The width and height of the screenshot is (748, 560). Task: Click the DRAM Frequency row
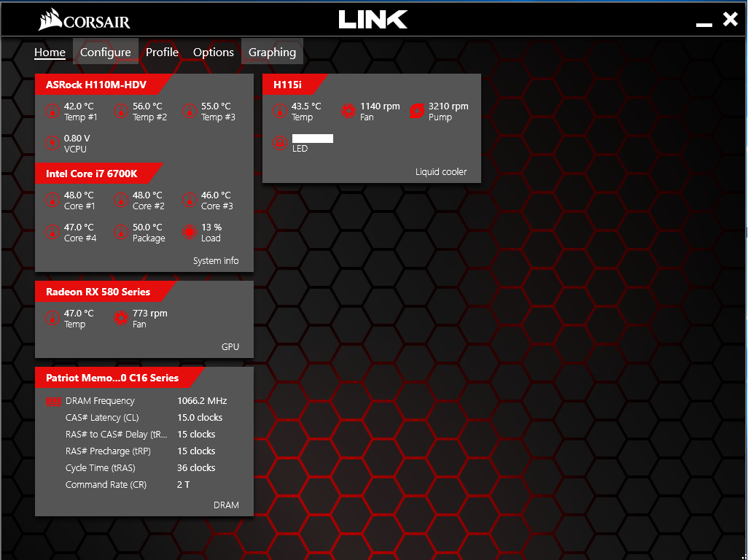(144, 401)
